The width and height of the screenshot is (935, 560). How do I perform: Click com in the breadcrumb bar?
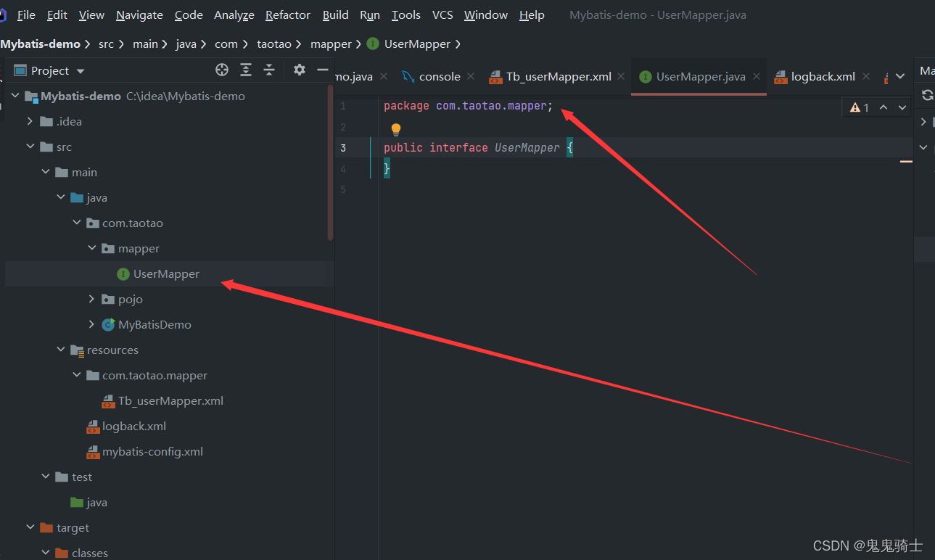point(226,44)
